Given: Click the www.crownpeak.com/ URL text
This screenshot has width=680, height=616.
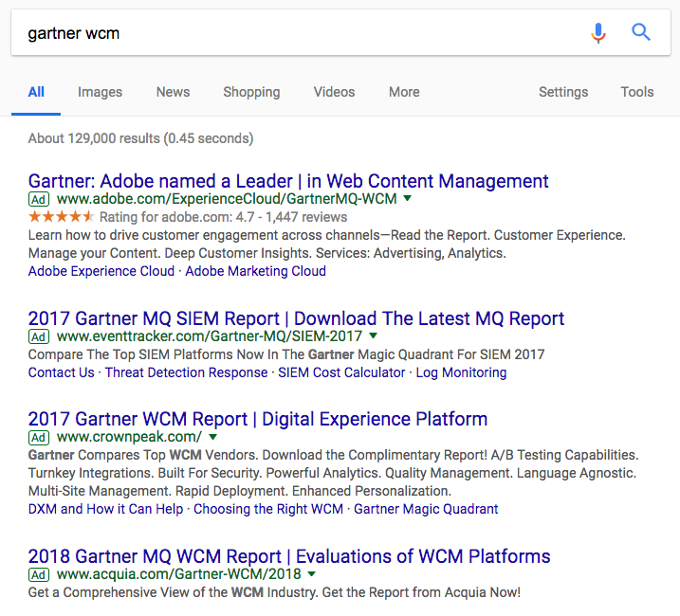Looking at the screenshot, I should pyautogui.click(x=129, y=437).
